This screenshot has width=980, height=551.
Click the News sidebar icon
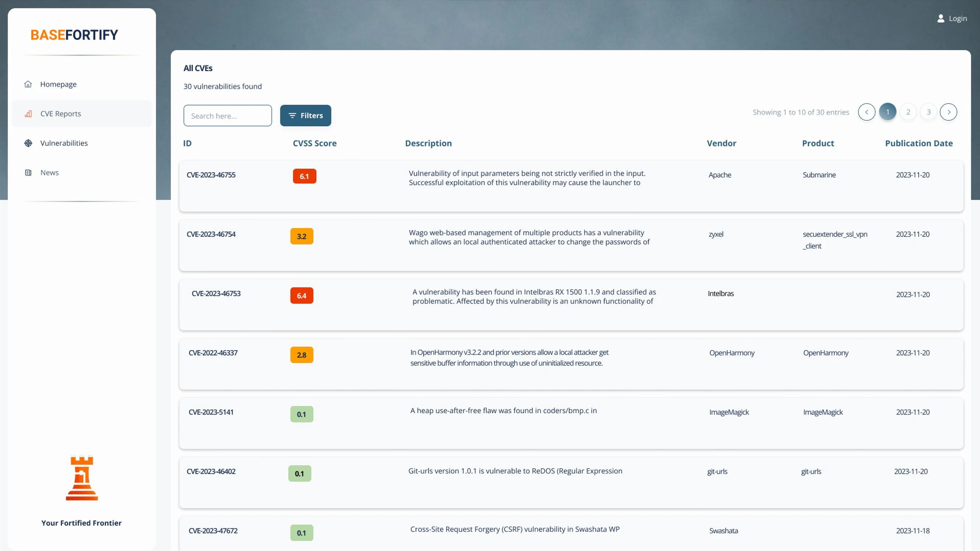(28, 173)
